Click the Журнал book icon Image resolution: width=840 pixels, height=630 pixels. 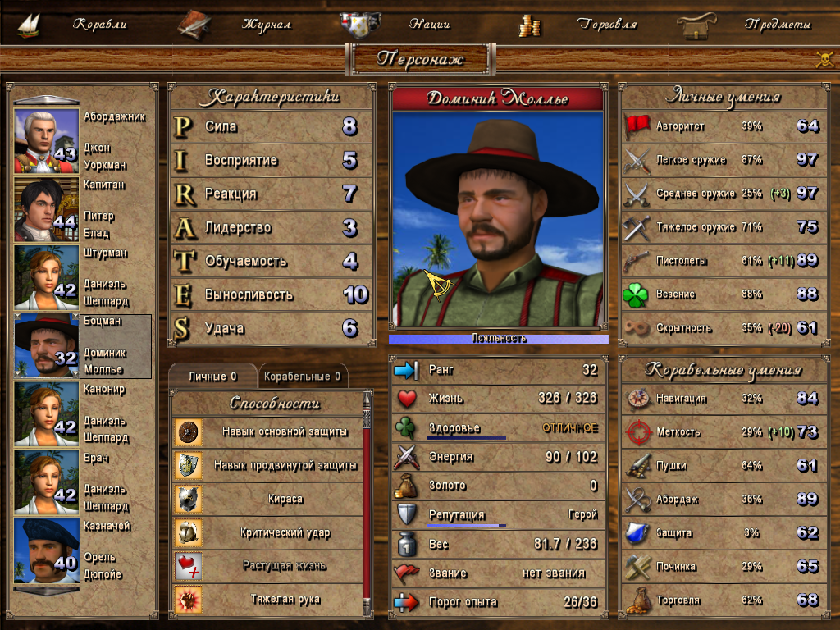[x=194, y=25]
